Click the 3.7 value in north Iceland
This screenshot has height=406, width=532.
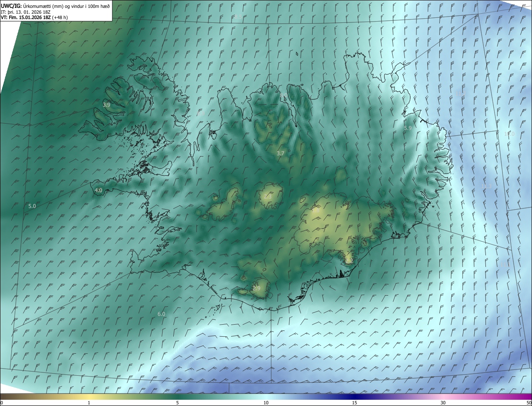tap(281, 153)
